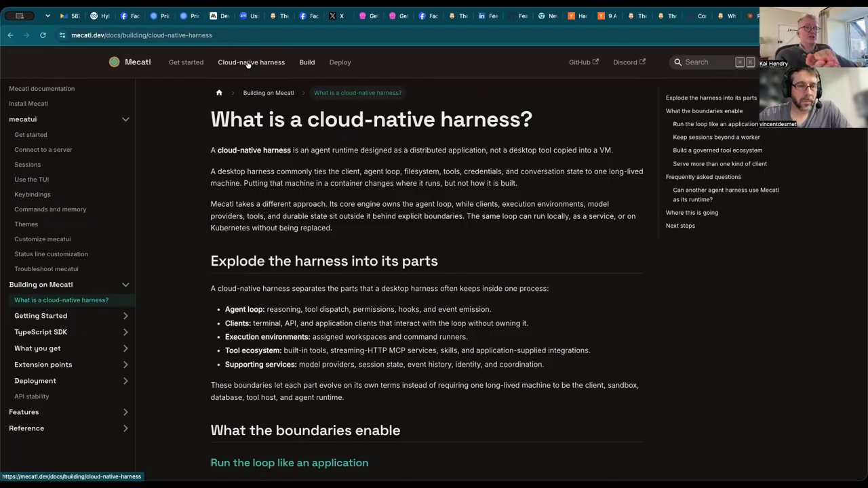Open API stability sidebar link
The image size is (868, 488).
[x=32, y=396]
